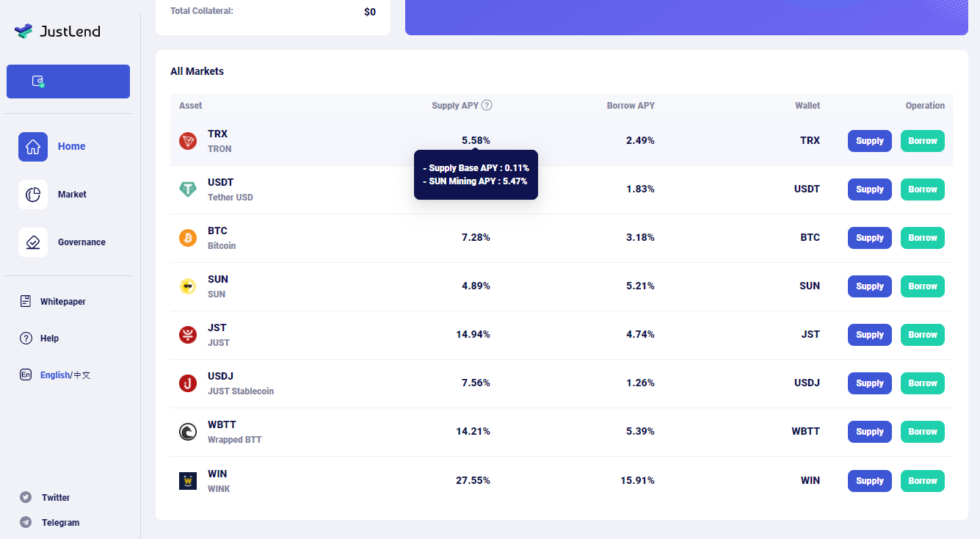Screen dimensions: 980x539
Task: Click the TRX TRON coin icon
Action: [x=188, y=141]
